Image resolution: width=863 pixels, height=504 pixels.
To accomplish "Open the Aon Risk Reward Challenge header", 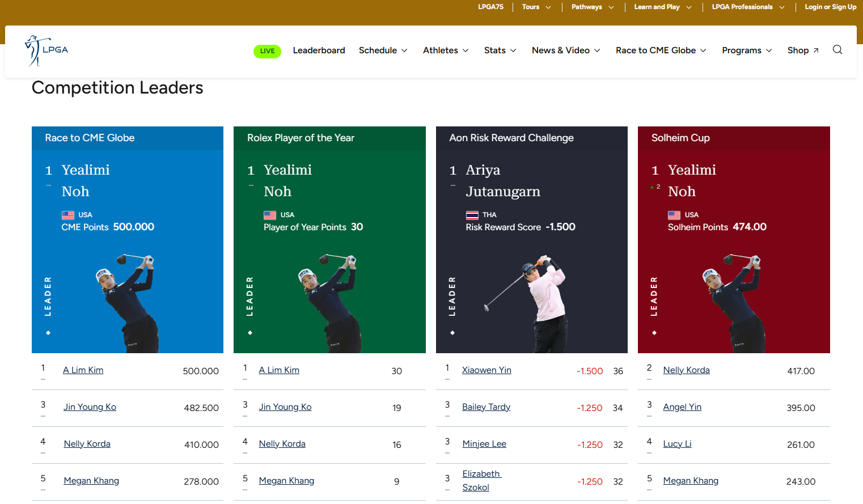I will point(532,138).
